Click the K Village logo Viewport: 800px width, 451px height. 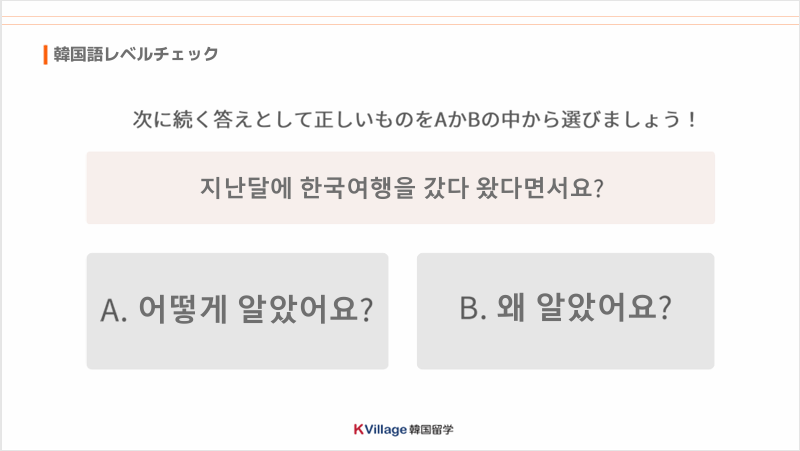(x=399, y=430)
